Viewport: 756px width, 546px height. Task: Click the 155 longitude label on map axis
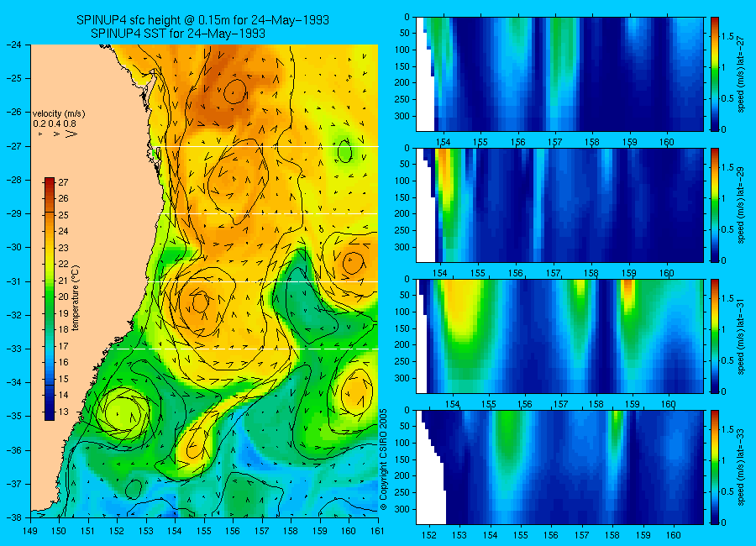point(204,532)
